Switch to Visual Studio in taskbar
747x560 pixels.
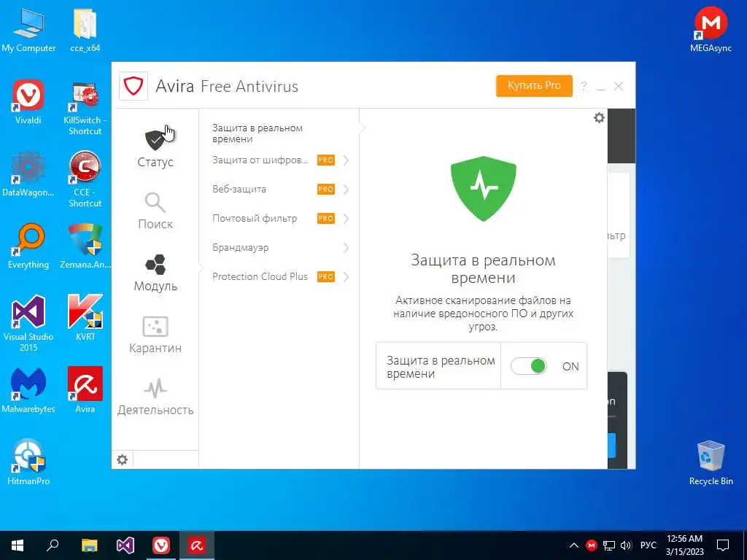[x=125, y=545]
